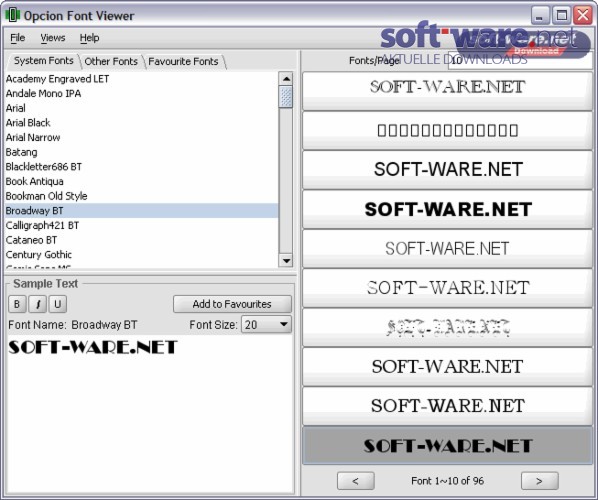Click the sample text editing area
Image resolution: width=598 pixels, height=500 pixels.
[150, 414]
